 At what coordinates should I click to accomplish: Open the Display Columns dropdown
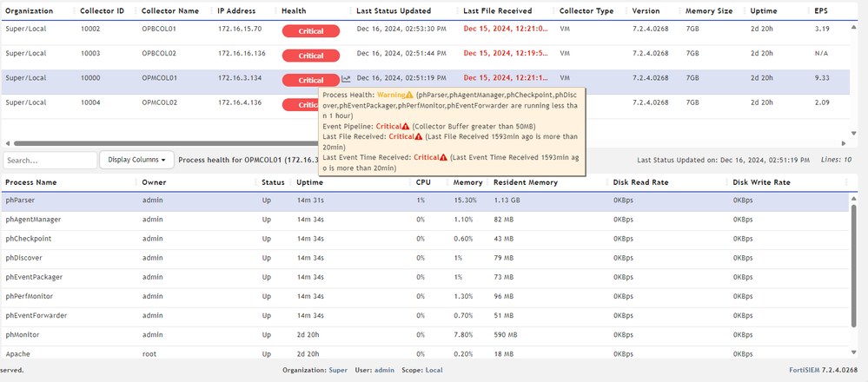pos(136,160)
